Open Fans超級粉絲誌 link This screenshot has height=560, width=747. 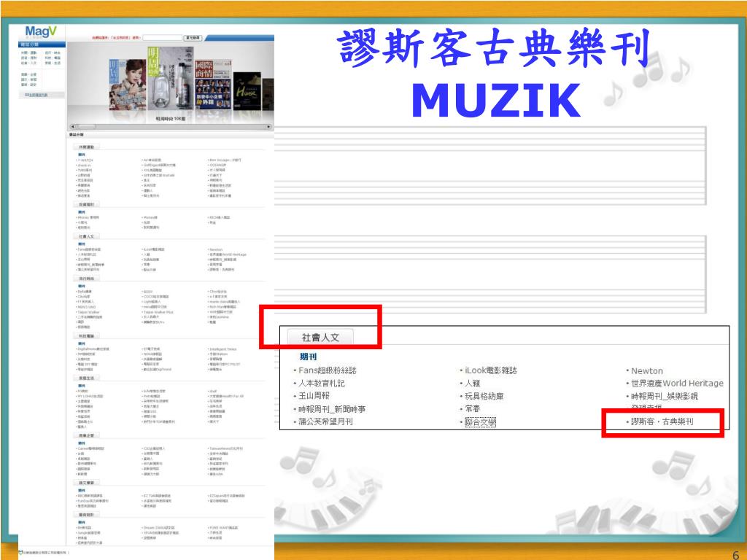(x=328, y=370)
